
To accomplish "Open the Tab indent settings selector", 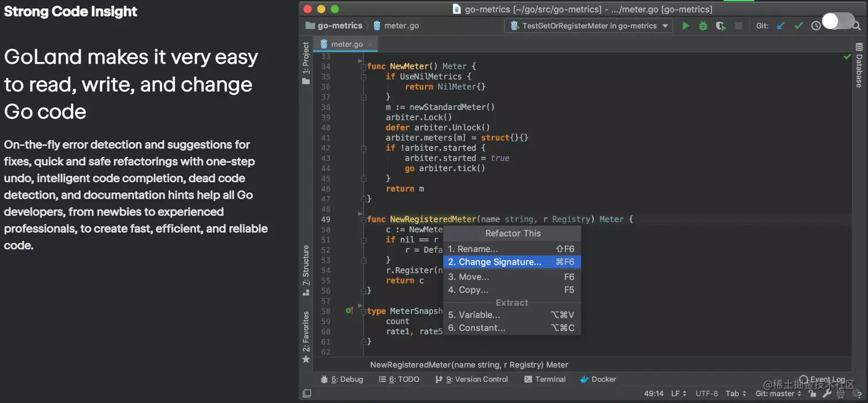I will point(736,394).
